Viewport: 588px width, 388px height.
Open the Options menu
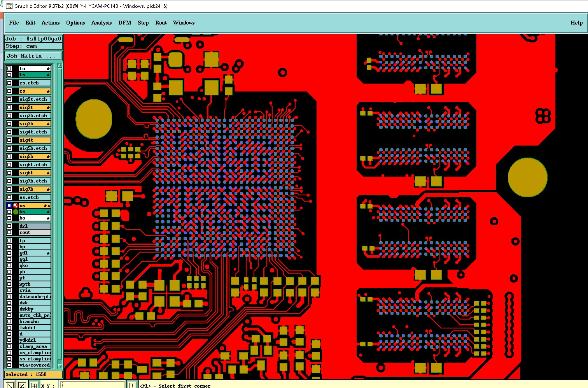[x=75, y=23]
